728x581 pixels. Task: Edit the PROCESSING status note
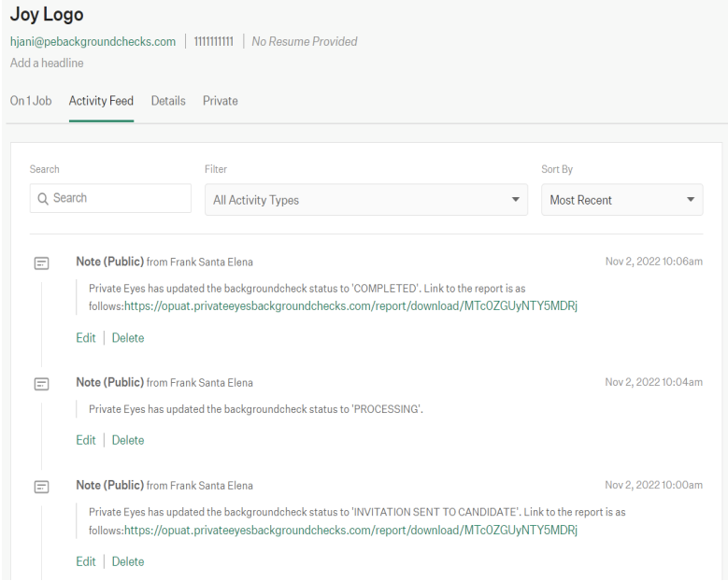coord(85,440)
